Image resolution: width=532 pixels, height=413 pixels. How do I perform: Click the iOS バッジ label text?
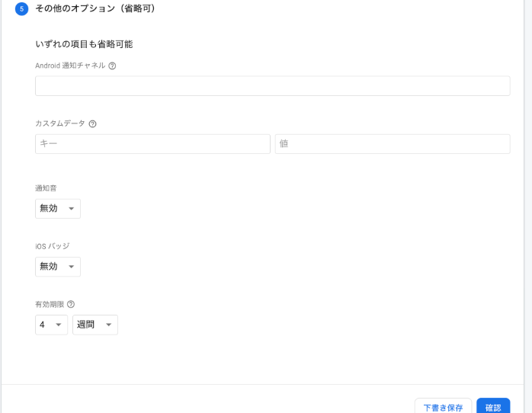click(x=53, y=246)
